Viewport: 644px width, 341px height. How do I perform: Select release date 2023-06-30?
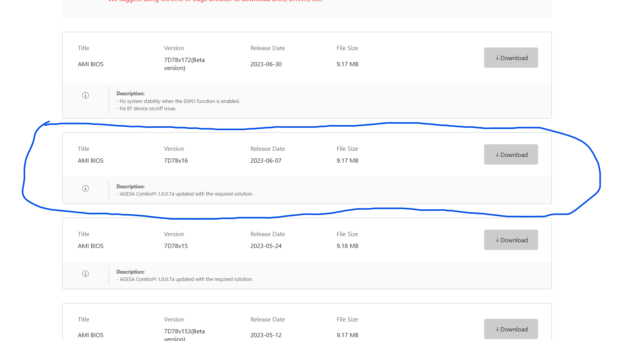pyautogui.click(x=266, y=64)
